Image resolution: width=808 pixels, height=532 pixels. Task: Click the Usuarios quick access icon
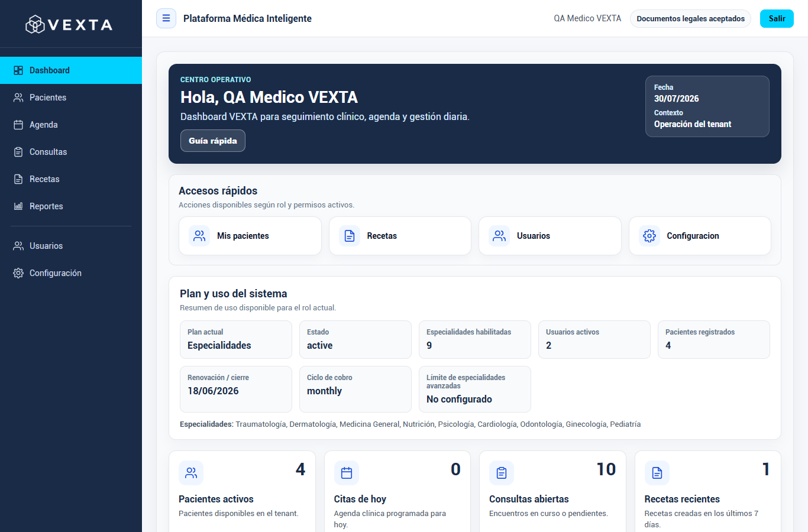(x=499, y=236)
